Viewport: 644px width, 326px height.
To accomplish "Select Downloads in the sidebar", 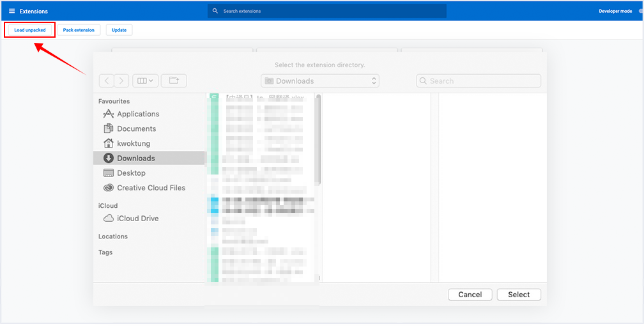I will point(149,159).
